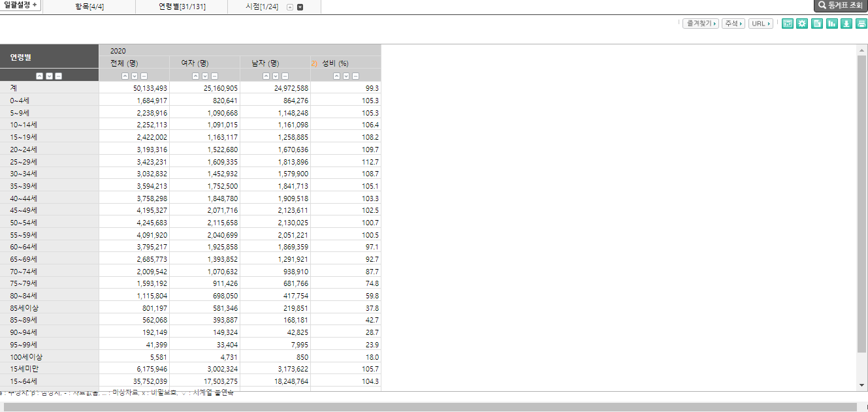Screen dimensions: 868x412
Task: Click the pivot table layout icon
Action: point(788,24)
